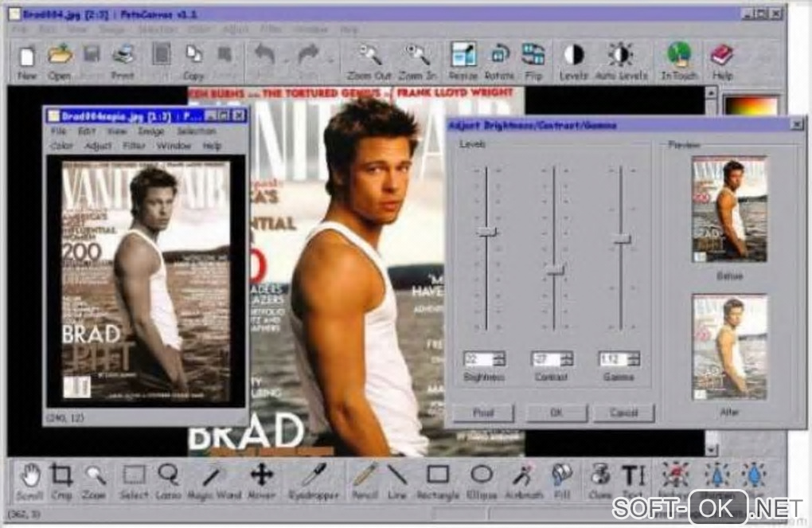Open Help menu in sepia image window
This screenshot has height=528, width=812.
click(x=212, y=146)
